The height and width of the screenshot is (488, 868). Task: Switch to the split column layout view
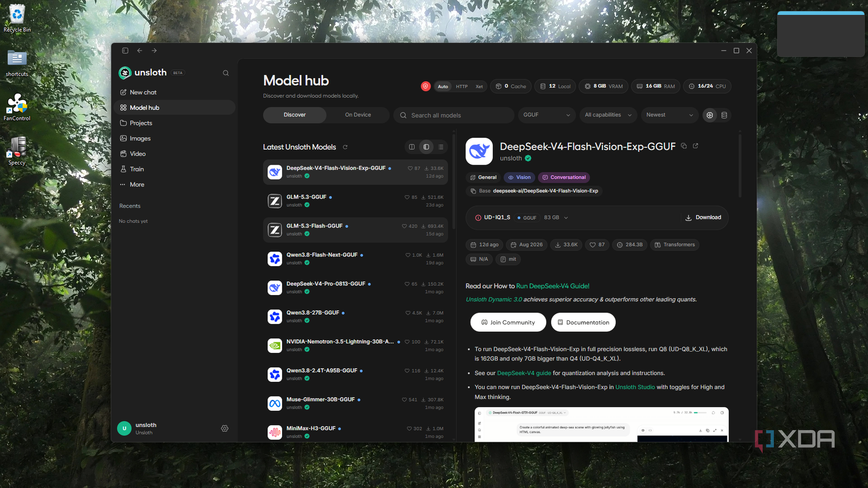click(412, 147)
